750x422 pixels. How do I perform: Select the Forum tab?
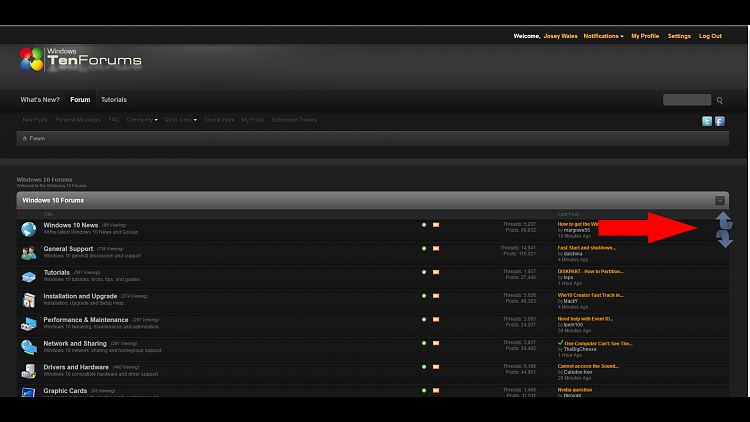click(80, 100)
